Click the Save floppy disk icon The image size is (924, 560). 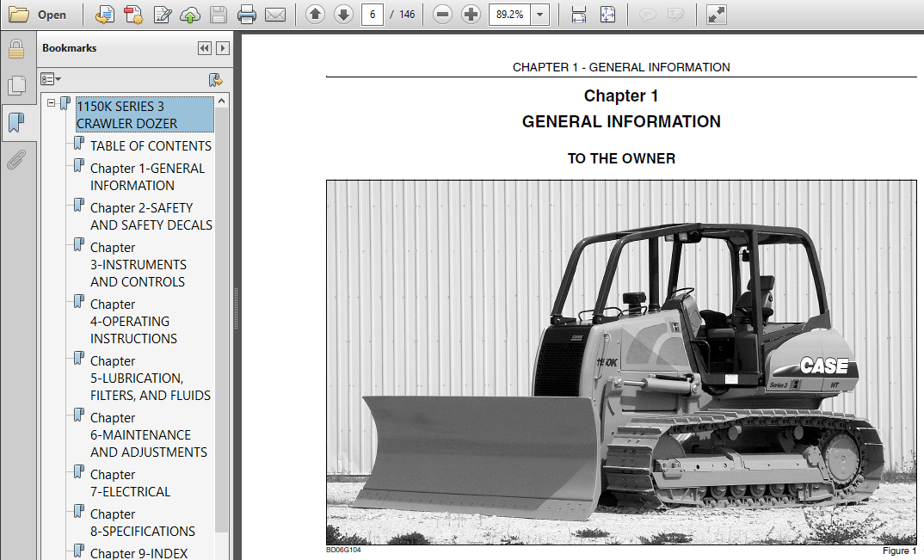pos(219,15)
